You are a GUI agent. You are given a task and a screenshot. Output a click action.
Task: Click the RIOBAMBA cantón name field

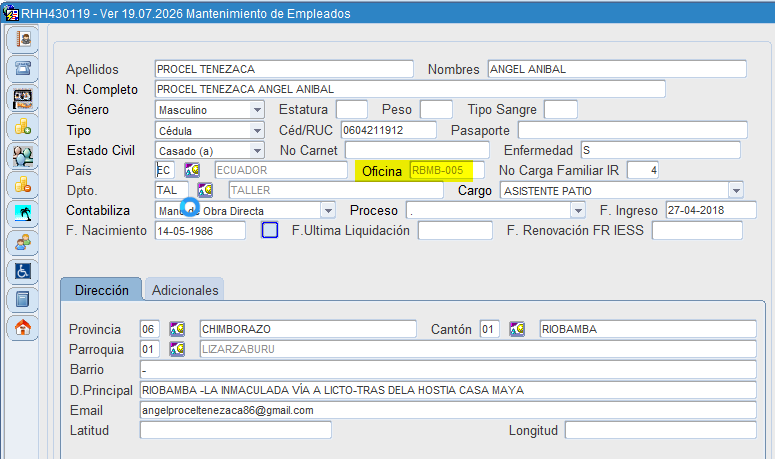point(648,329)
